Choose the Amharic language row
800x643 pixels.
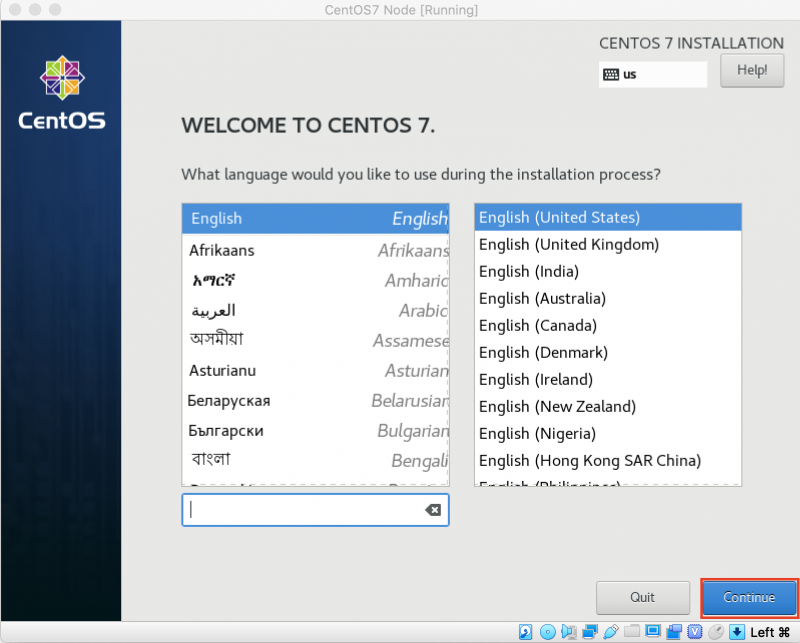[x=315, y=281]
